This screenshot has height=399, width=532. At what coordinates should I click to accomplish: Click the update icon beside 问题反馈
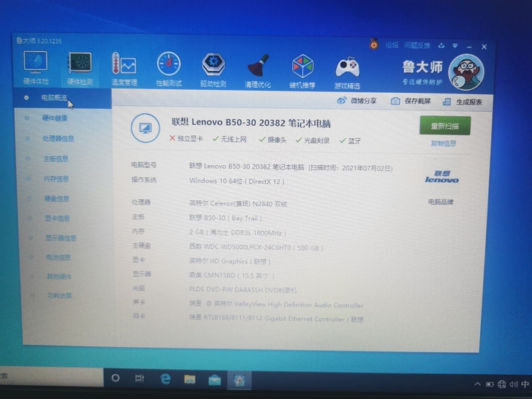441,45
